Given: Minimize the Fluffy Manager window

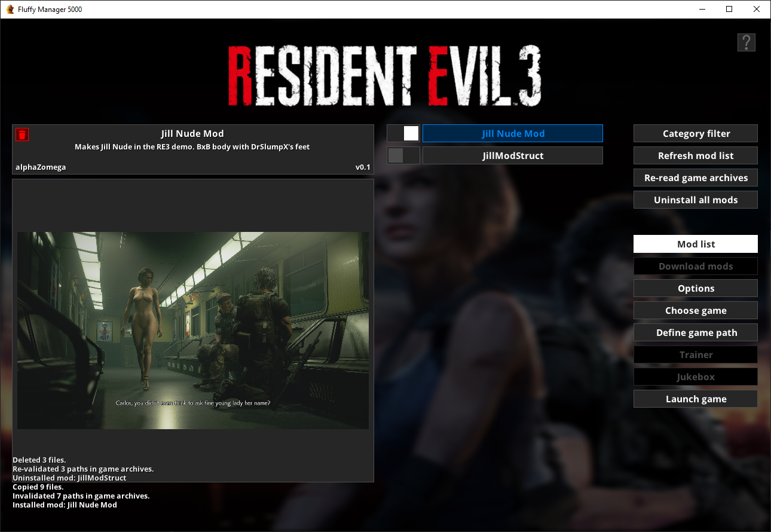Looking at the screenshot, I should click(x=702, y=9).
